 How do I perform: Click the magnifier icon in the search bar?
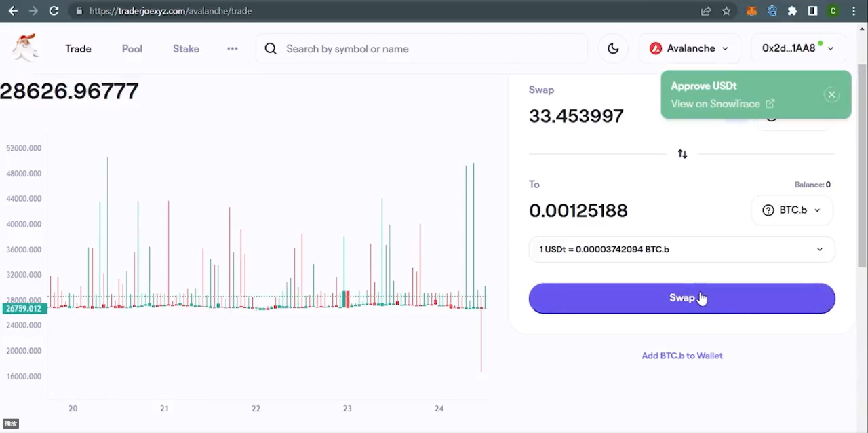tap(271, 49)
